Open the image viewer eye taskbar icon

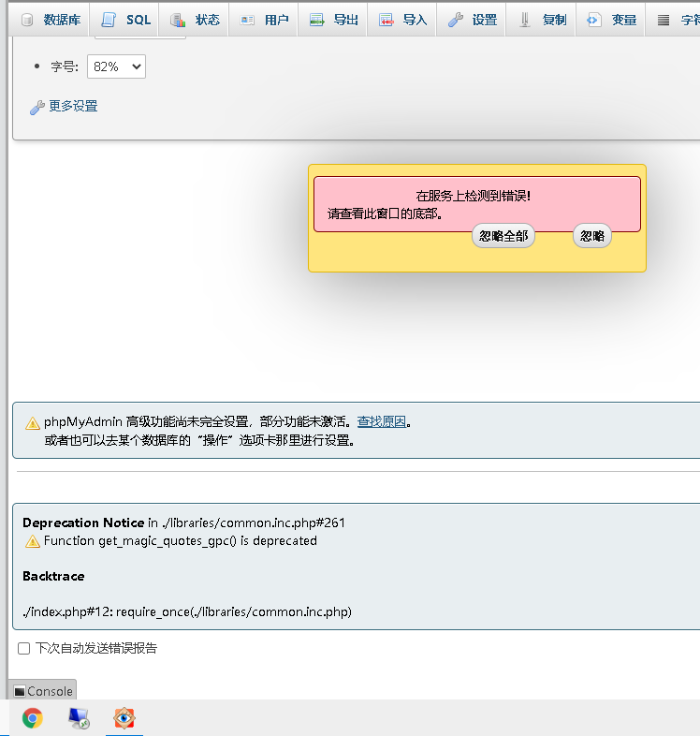(x=124, y=717)
